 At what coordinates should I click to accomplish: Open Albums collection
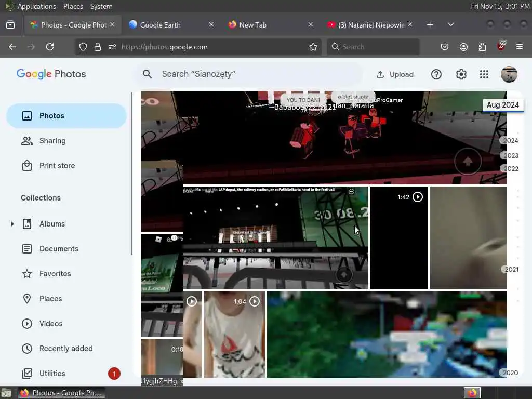(52, 224)
